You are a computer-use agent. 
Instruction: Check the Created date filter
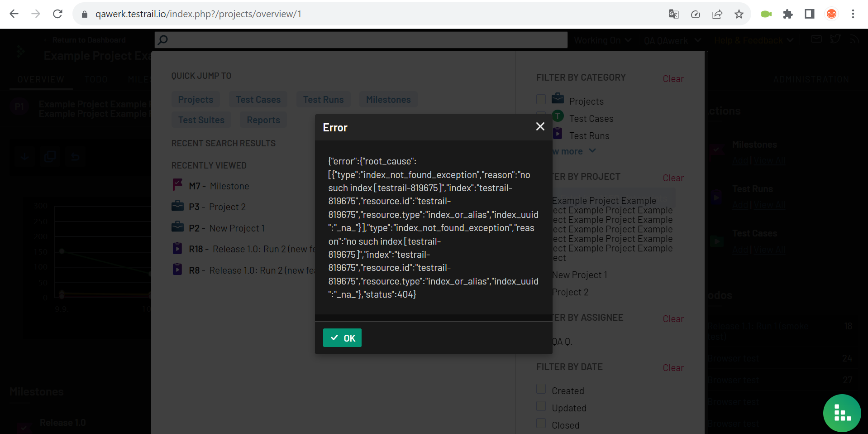tap(541, 389)
